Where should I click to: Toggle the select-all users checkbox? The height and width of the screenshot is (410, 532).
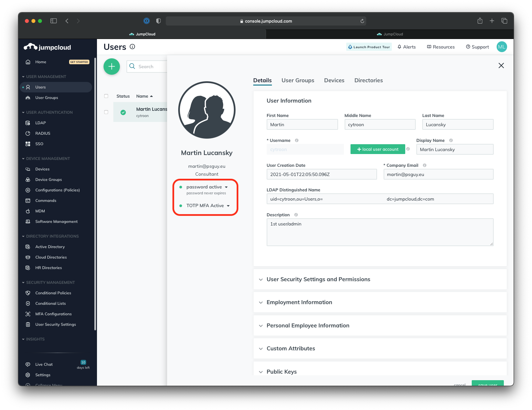click(x=106, y=96)
